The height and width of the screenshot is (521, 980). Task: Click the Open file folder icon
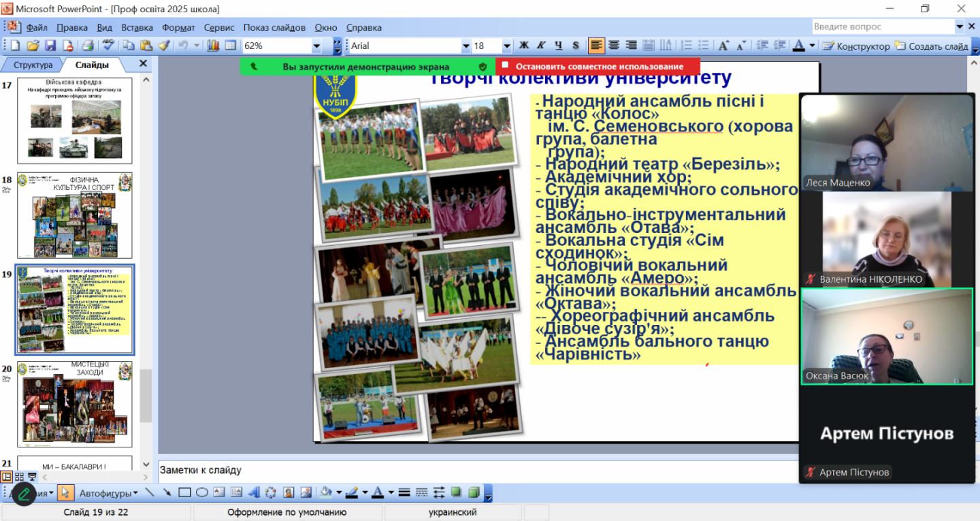[33, 46]
